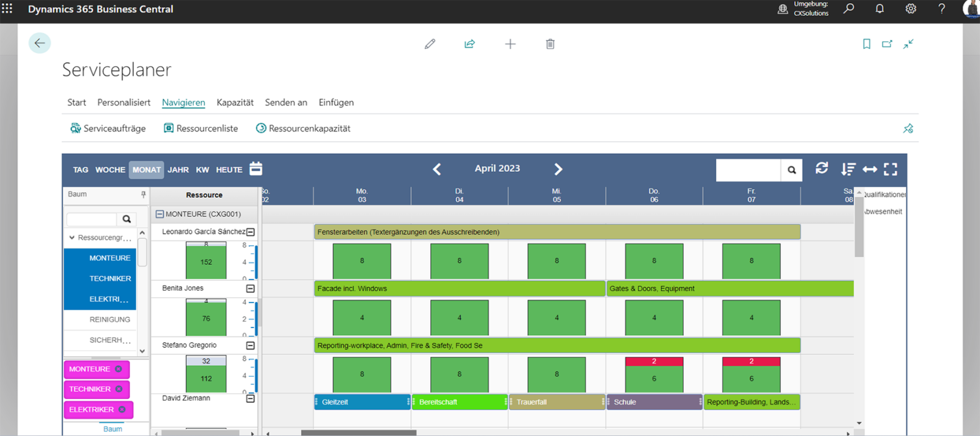The height and width of the screenshot is (436, 980).
Task: Open page in new window icon
Action: (x=887, y=44)
